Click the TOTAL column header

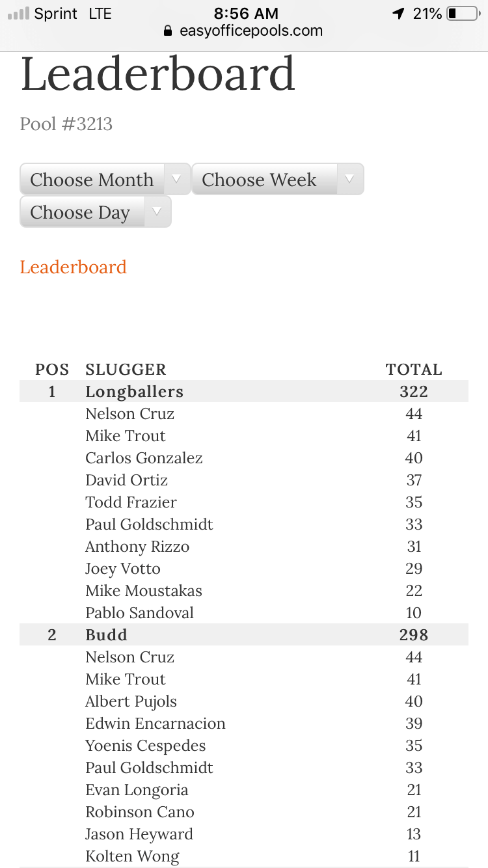[x=414, y=369]
